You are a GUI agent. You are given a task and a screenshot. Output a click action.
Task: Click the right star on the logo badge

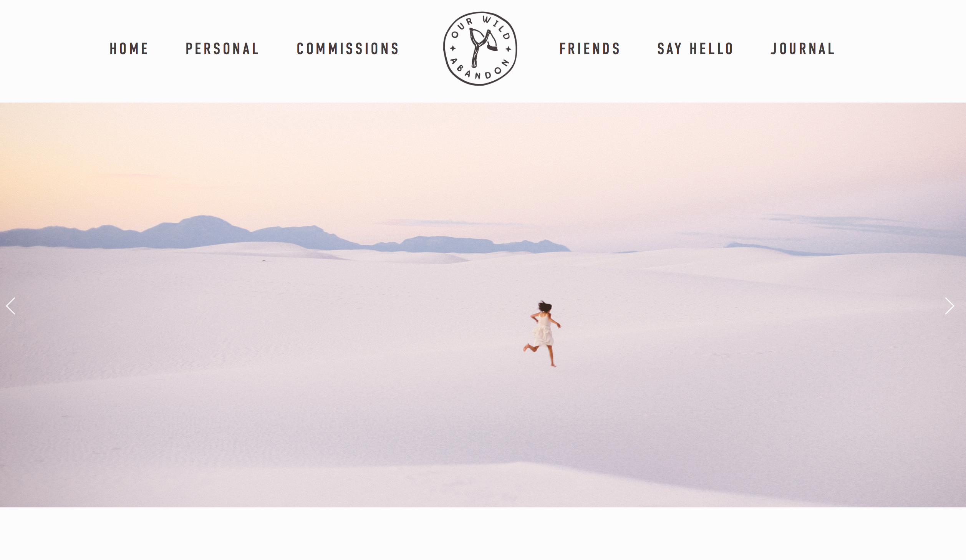[508, 49]
